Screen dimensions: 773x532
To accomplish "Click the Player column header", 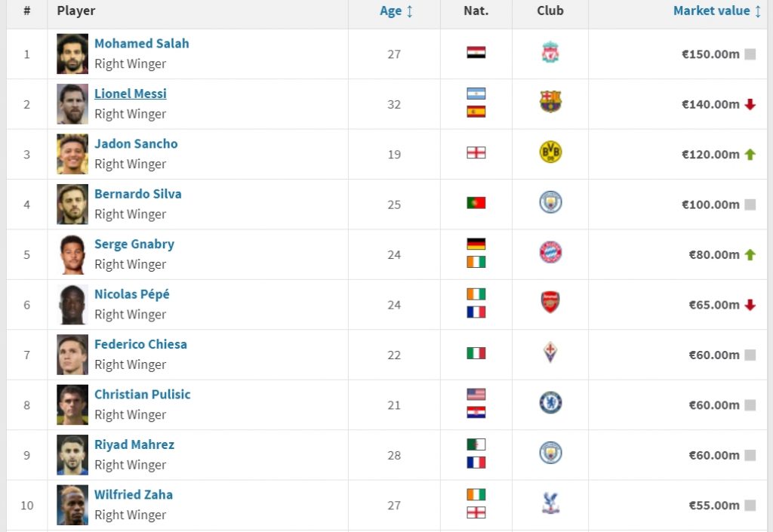I will [x=76, y=11].
